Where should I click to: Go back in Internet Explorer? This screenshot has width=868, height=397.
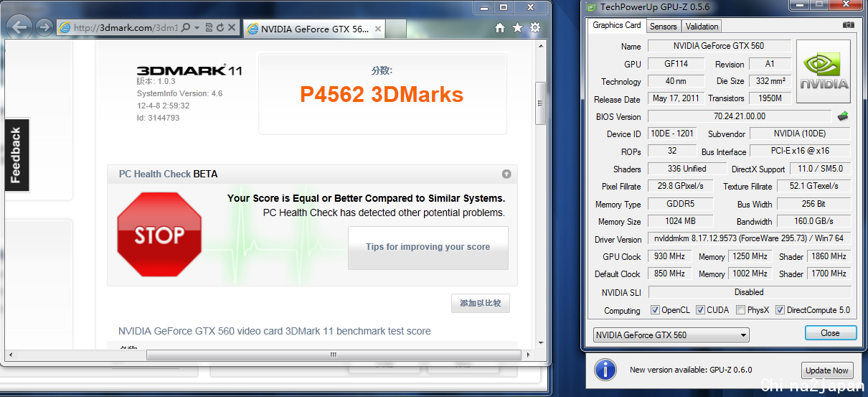(x=21, y=27)
